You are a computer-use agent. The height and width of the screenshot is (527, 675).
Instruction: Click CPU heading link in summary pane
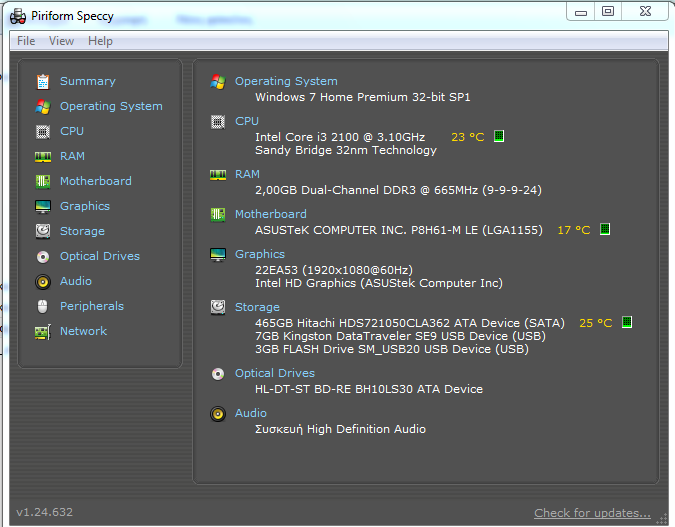247,121
